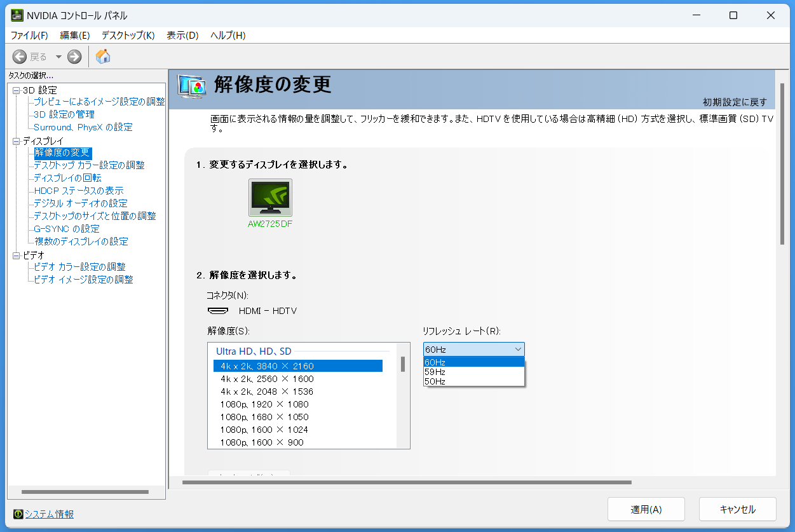Click the HDMI connector icon
The image size is (795, 532).
point(218,311)
